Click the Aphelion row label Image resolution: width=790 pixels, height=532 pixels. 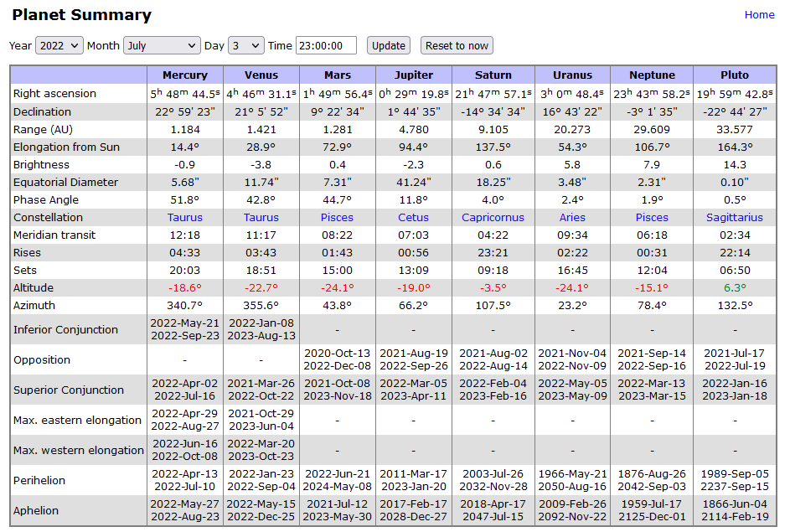tap(36, 511)
